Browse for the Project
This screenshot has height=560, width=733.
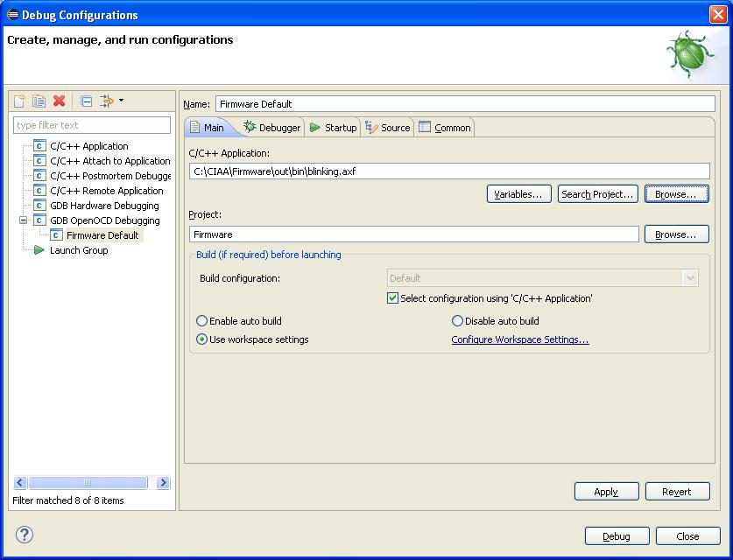[676, 234]
